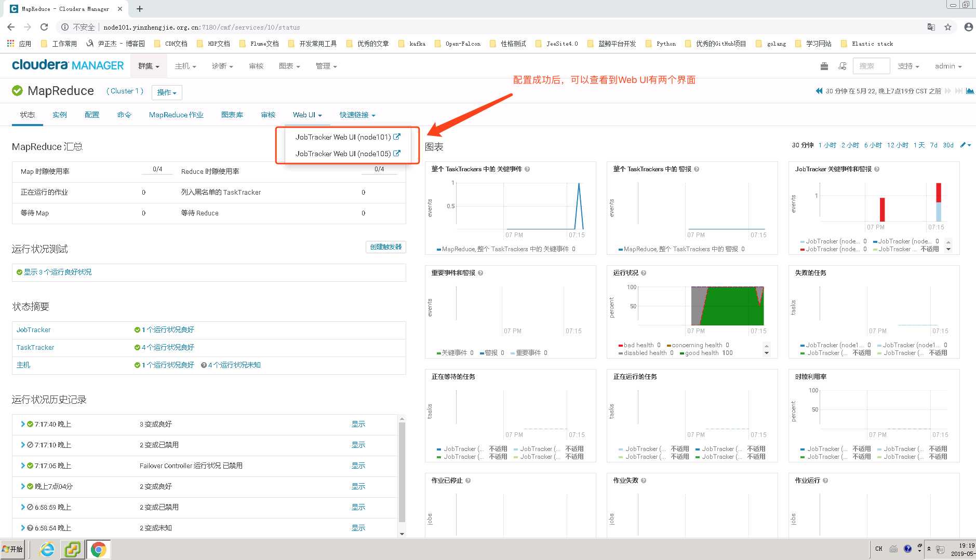Click the 开始 Start button
Image resolution: width=976 pixels, height=560 pixels.
click(x=12, y=549)
